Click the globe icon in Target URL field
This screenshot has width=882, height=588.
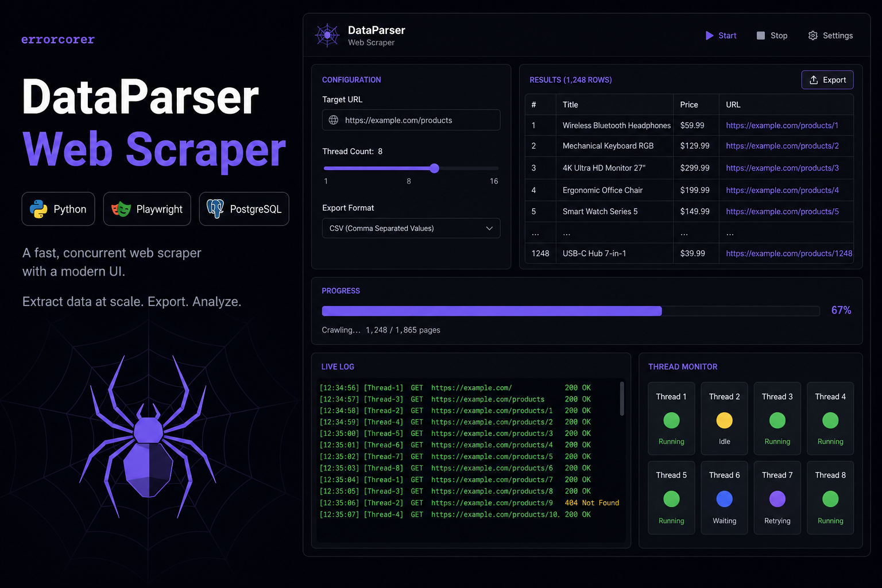334,120
